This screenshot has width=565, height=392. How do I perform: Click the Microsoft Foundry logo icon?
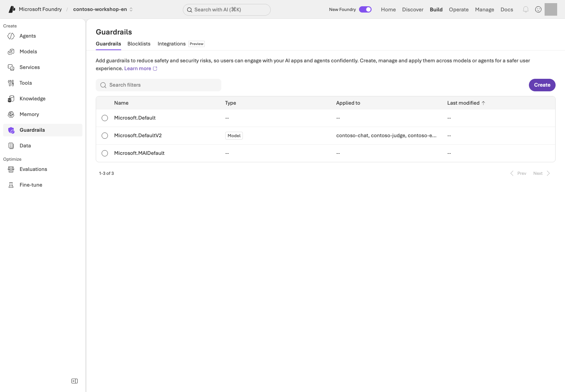click(12, 9)
